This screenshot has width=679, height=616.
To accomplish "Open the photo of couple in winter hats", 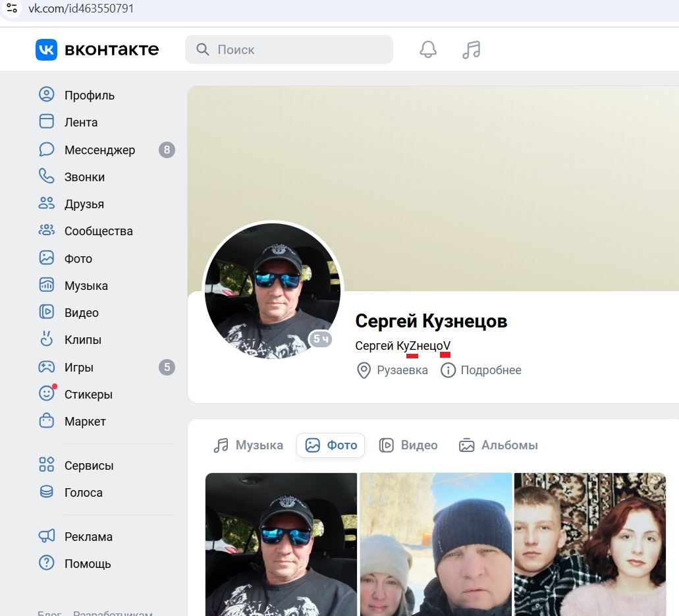I will point(435,545).
